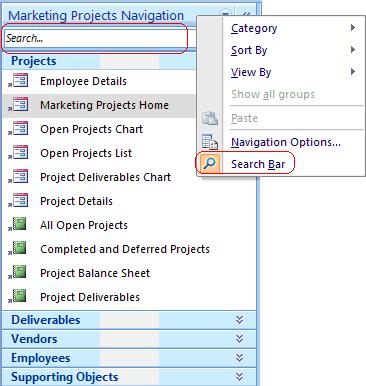This screenshot has height=386, width=366.
Task: Click the Project Balance Sheet report icon
Action: pos(18,272)
